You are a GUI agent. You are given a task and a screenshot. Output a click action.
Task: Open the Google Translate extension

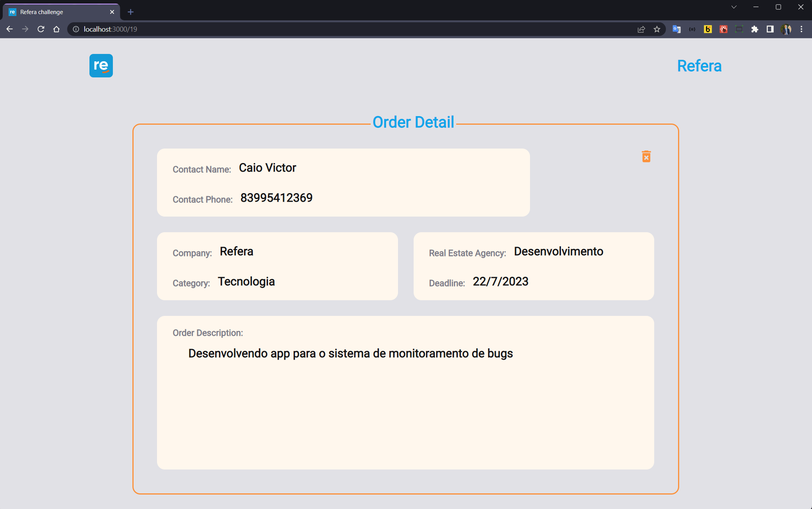676,29
